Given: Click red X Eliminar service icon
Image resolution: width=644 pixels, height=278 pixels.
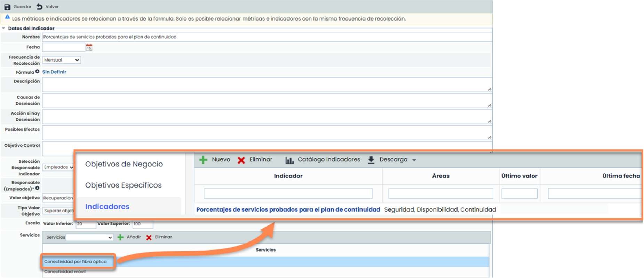Looking at the screenshot, I should click(x=149, y=237).
